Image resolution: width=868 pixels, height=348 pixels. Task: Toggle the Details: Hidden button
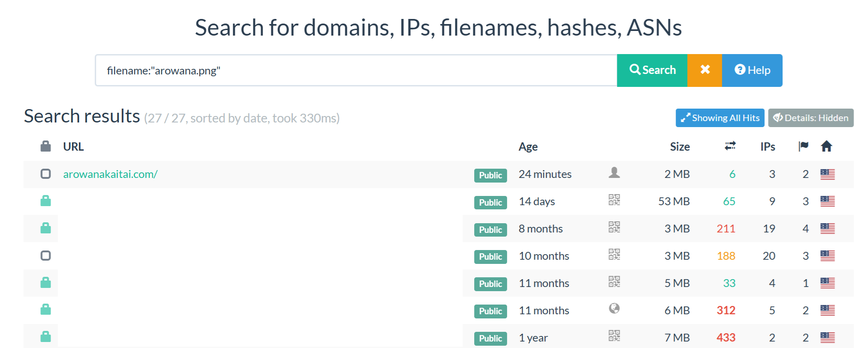coord(811,118)
